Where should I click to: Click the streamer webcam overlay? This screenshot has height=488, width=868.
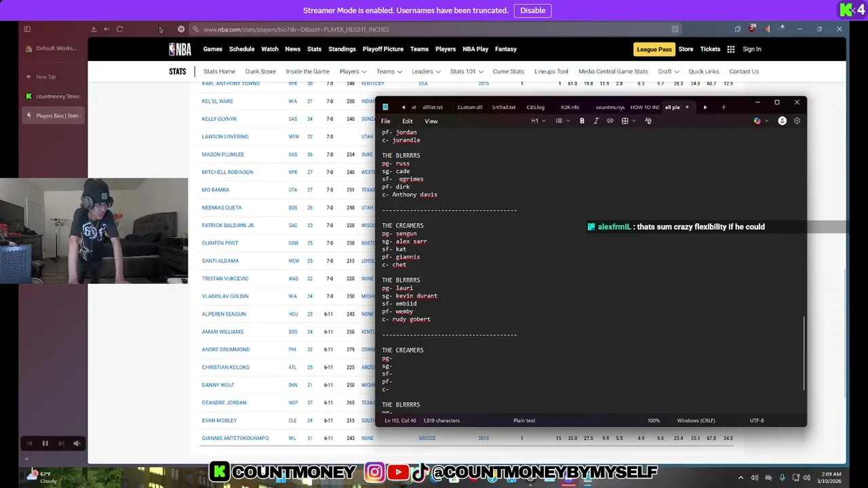(94, 230)
